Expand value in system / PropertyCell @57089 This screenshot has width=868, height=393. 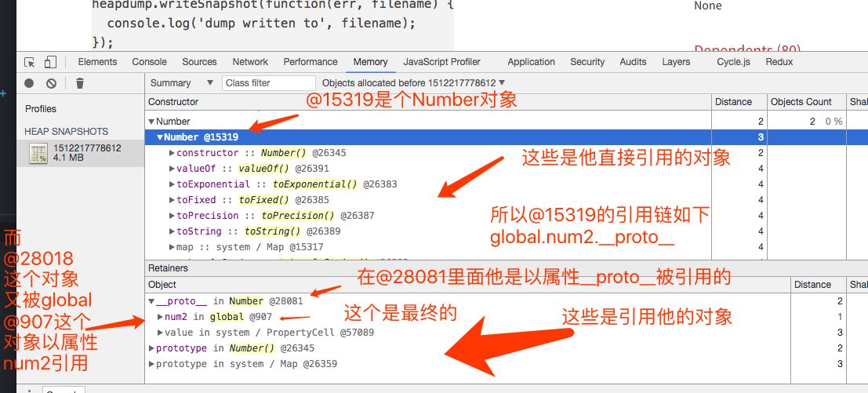(161, 333)
